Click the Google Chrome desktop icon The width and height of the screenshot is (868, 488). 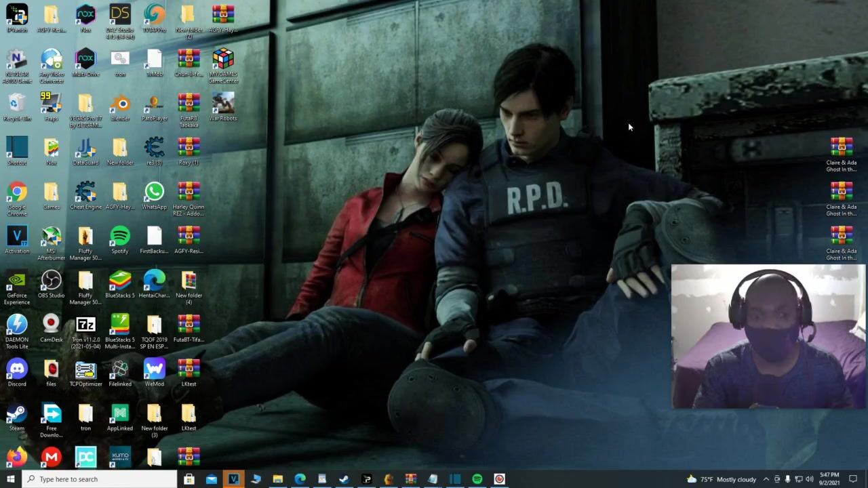[17, 192]
